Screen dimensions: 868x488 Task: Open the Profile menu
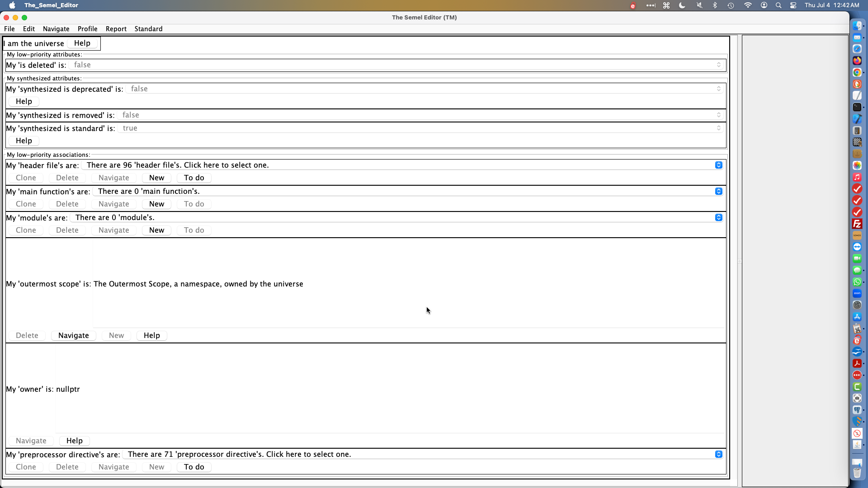click(x=88, y=29)
